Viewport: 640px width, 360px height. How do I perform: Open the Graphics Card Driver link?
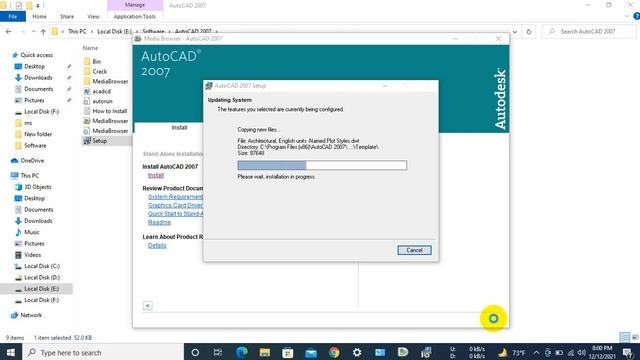tap(176, 205)
